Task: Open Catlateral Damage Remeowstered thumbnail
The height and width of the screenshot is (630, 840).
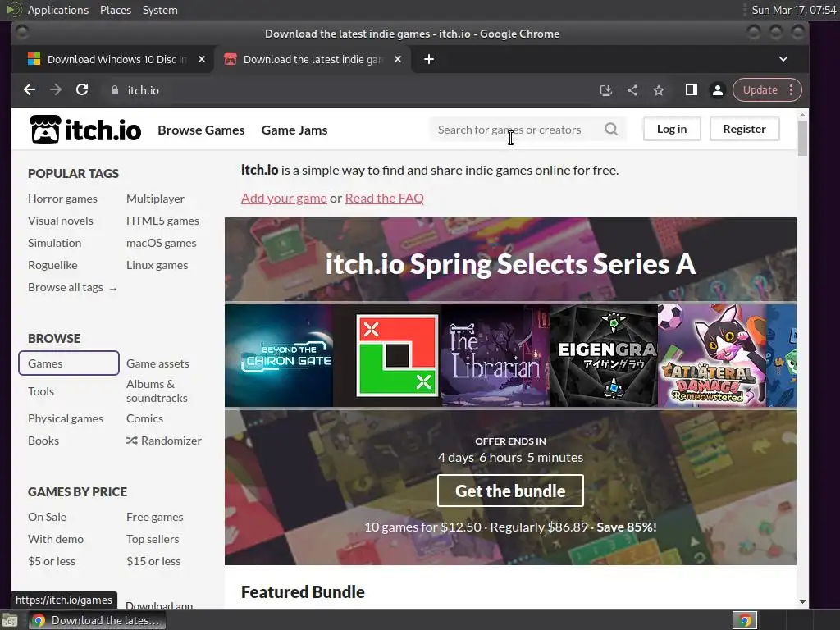Action: tap(711, 356)
